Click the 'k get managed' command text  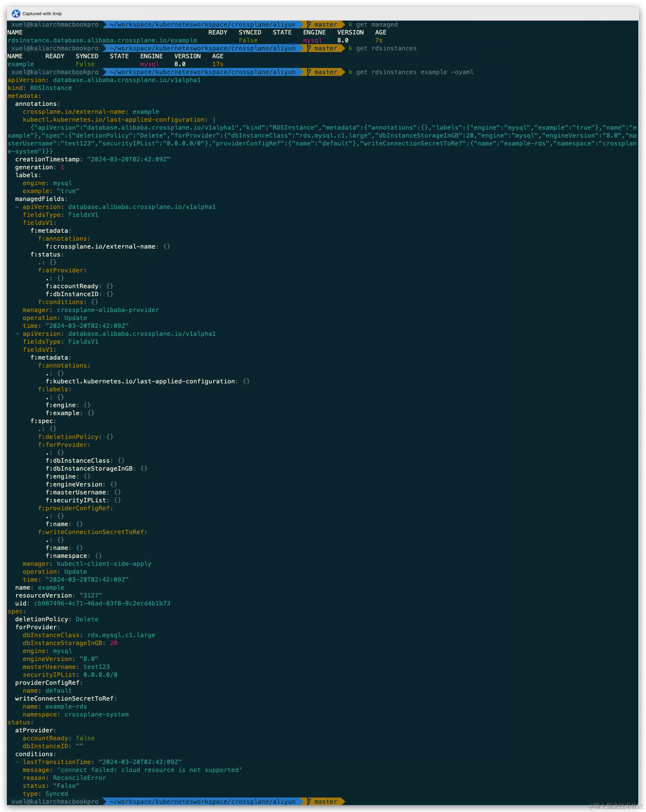click(373, 24)
